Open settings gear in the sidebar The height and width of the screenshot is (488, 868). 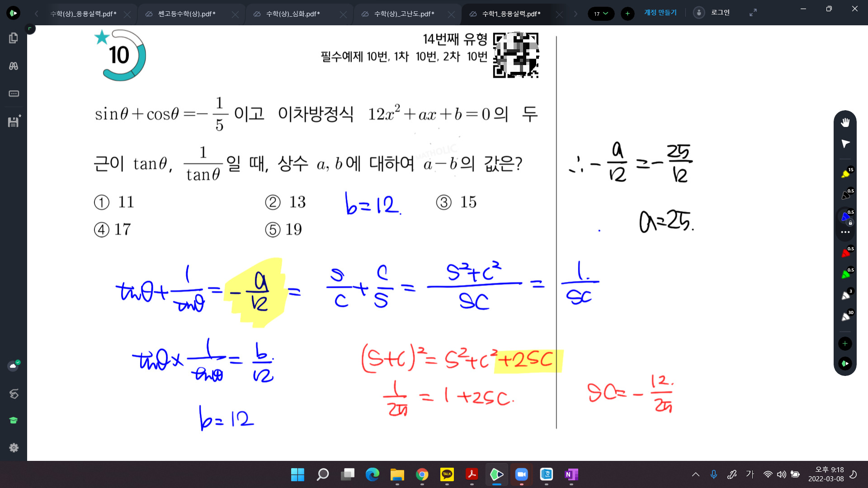(x=14, y=447)
